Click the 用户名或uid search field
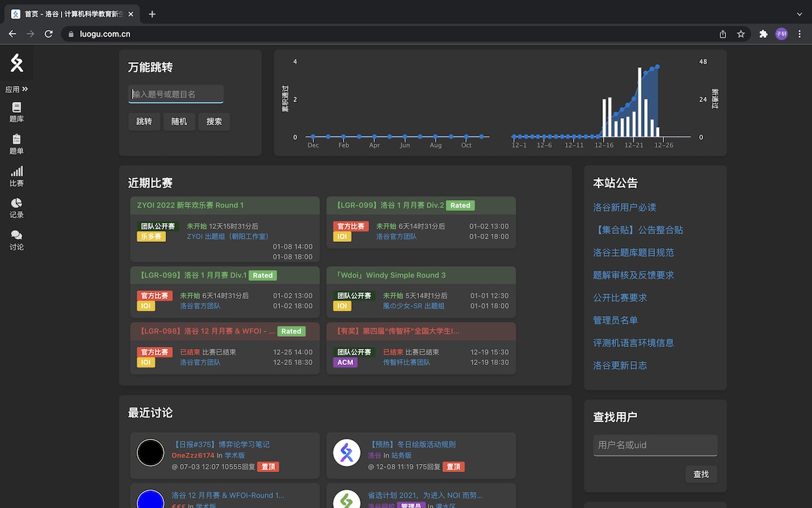The image size is (812, 508). tap(655, 445)
